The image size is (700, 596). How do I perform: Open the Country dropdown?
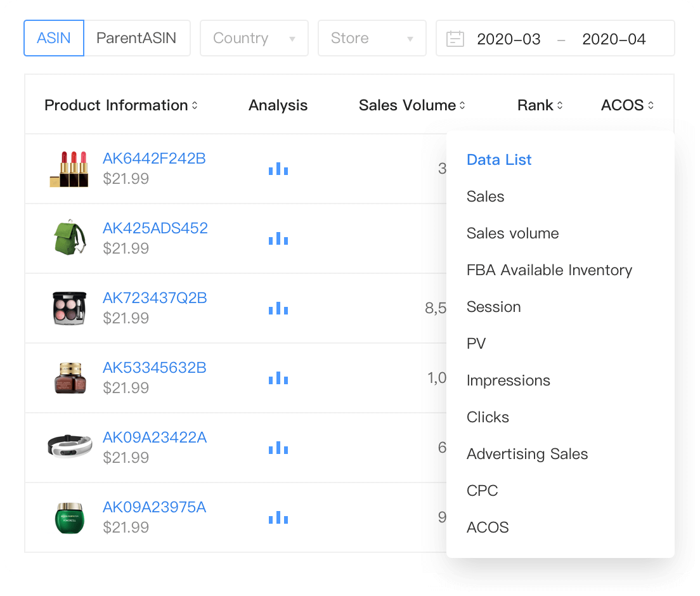pos(254,38)
